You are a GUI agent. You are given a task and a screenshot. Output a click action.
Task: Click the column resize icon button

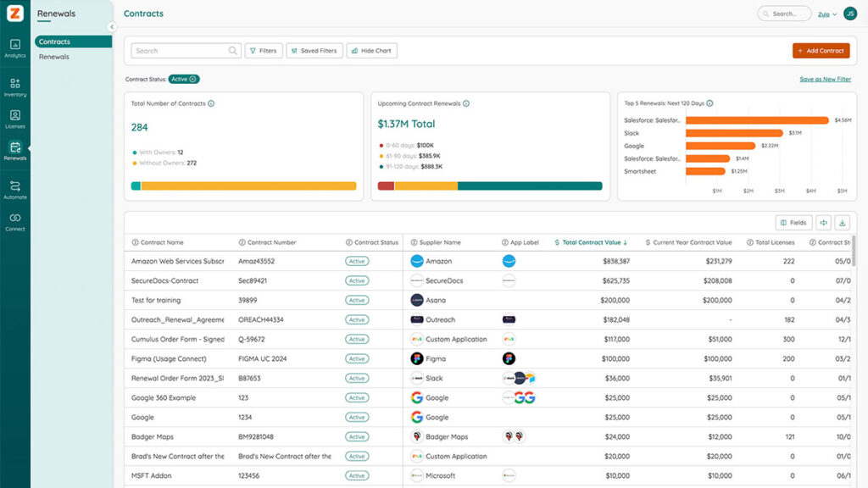pos(824,223)
